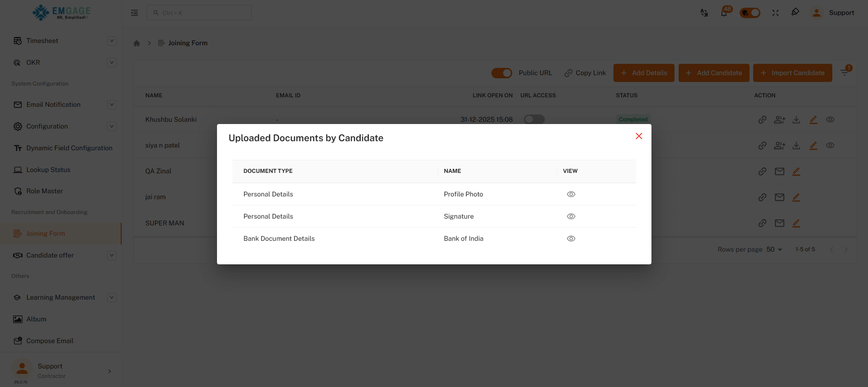This screenshot has width=868, height=387.
Task: Select Joining Form in sidebar
Action: tap(61, 234)
